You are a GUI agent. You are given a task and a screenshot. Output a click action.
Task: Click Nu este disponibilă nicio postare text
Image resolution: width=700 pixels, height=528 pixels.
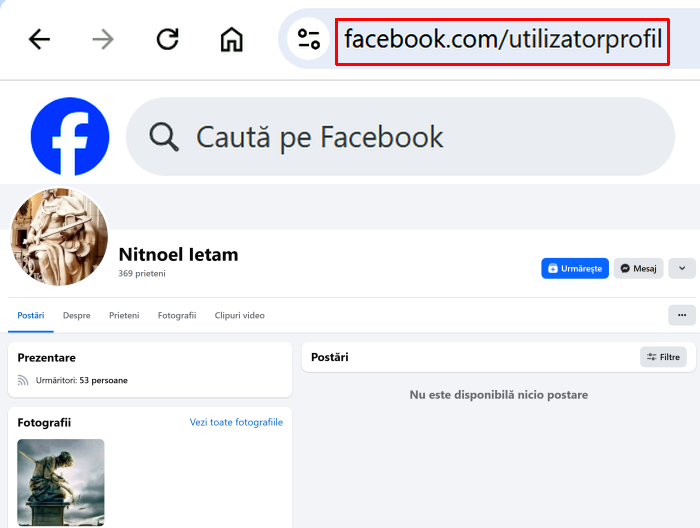pyautogui.click(x=499, y=395)
